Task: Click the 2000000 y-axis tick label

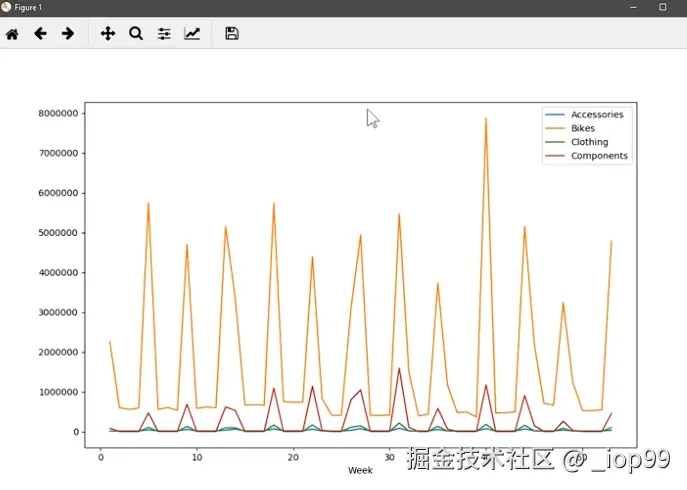Action: point(58,352)
